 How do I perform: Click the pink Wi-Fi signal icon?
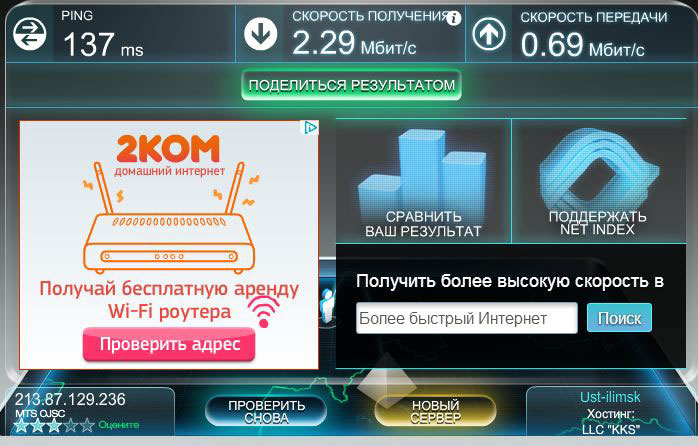click(264, 312)
